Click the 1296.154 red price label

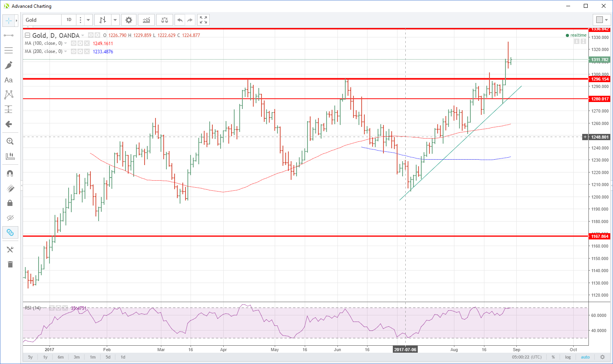coord(599,79)
